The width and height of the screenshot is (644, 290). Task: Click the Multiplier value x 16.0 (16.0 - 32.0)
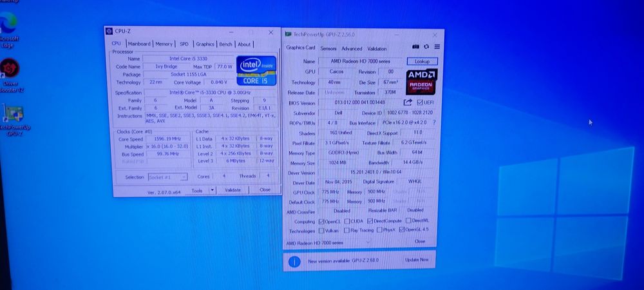[168, 147]
